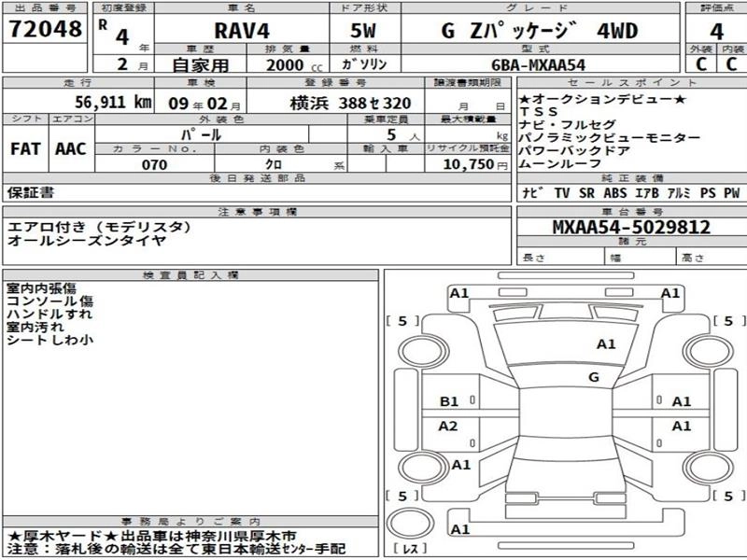Click the [レス] spare tire label

tap(411, 549)
